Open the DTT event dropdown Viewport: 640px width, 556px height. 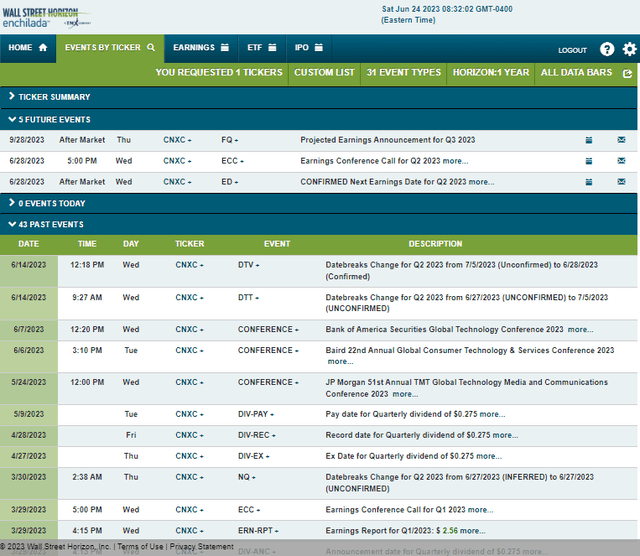(248, 298)
